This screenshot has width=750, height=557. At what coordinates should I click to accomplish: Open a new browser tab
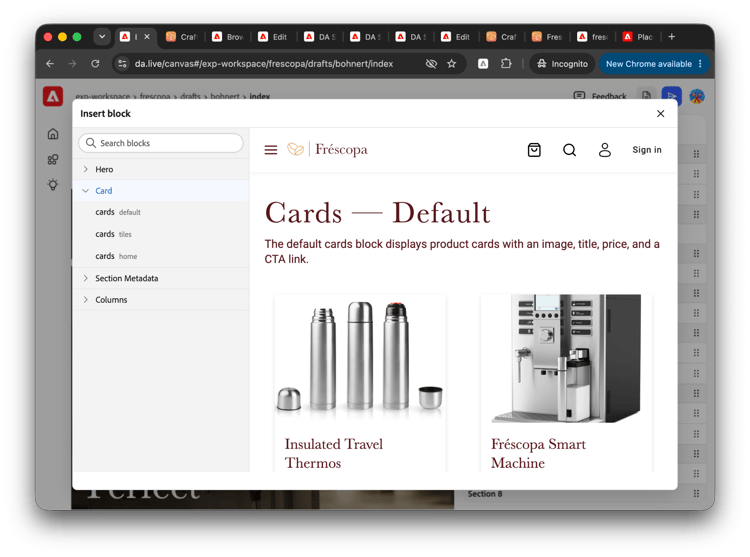click(x=672, y=37)
